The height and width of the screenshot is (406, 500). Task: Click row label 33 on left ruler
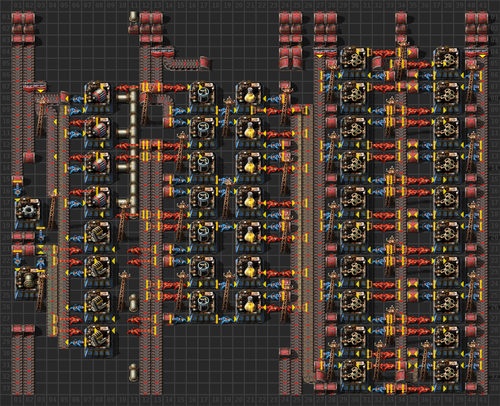[6, 389]
